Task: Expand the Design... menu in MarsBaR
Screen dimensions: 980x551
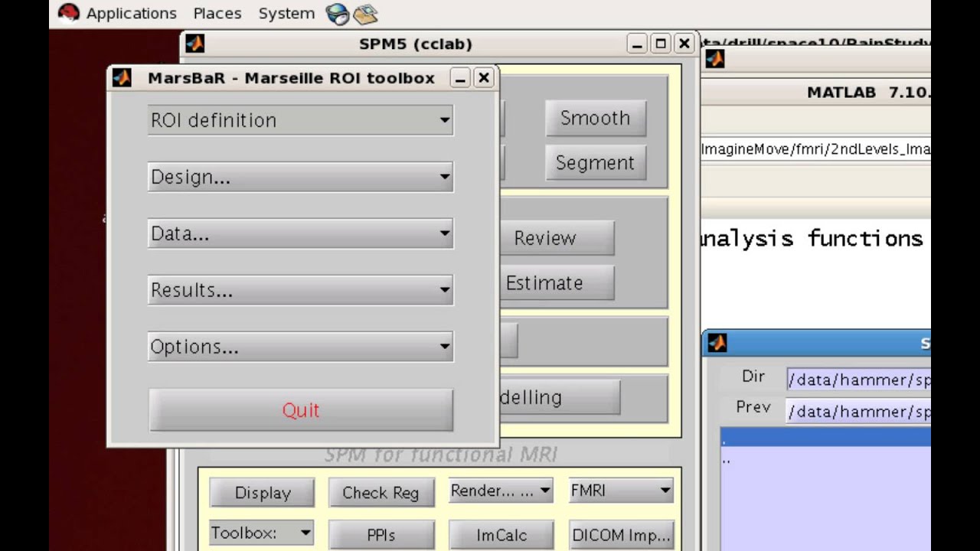Action: pos(300,177)
